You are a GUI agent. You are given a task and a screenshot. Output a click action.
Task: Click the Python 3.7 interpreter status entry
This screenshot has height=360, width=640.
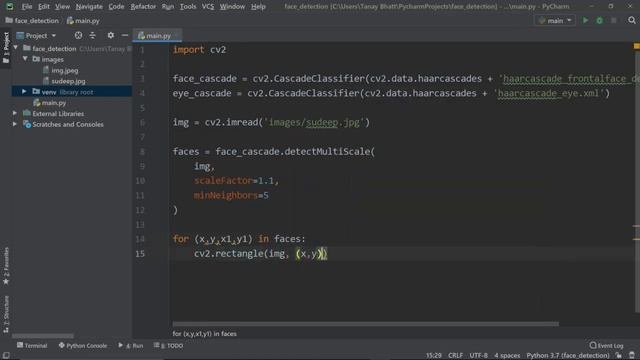568,356
